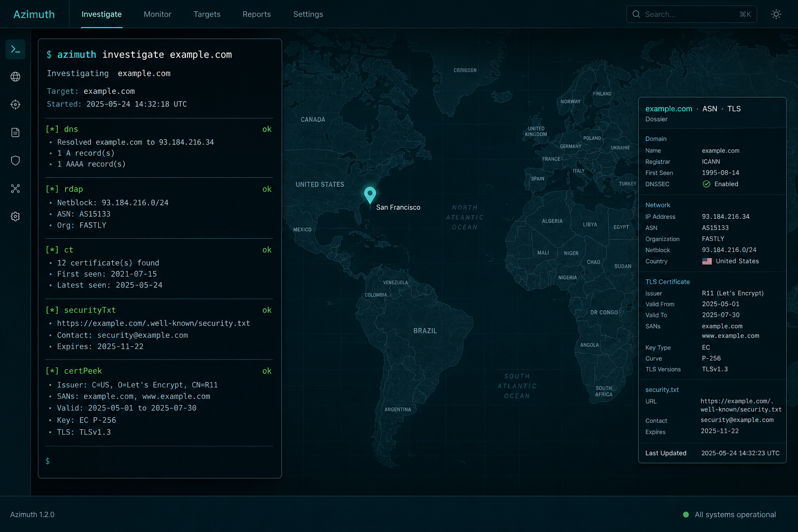Click the San Francisco map pin
This screenshot has height=532, width=798.
[370, 195]
